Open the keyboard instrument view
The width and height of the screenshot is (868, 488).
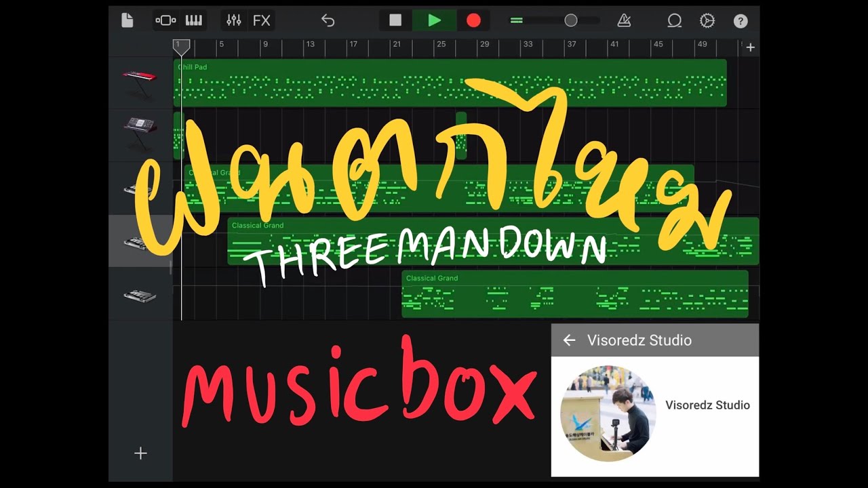click(194, 20)
